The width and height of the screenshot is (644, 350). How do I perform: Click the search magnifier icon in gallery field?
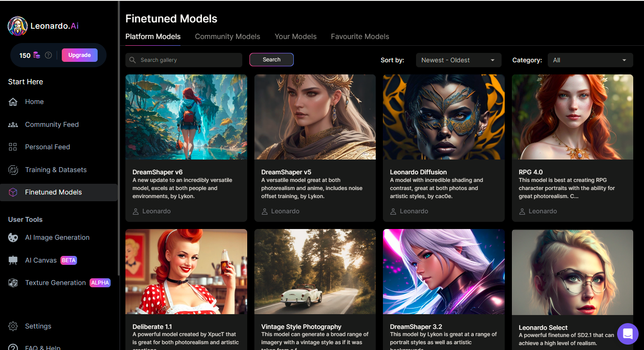[x=133, y=60]
